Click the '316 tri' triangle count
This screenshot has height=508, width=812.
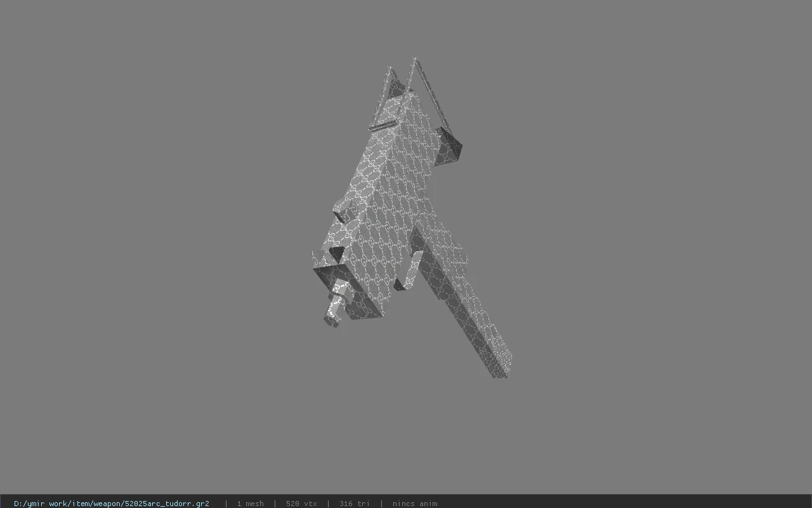[x=354, y=504]
